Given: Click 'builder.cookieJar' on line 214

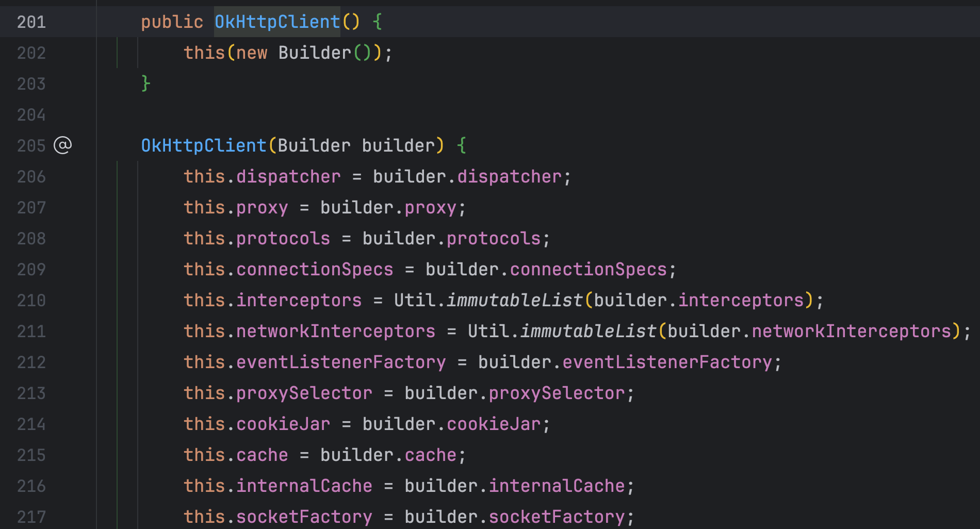Looking at the screenshot, I should 451,424.
